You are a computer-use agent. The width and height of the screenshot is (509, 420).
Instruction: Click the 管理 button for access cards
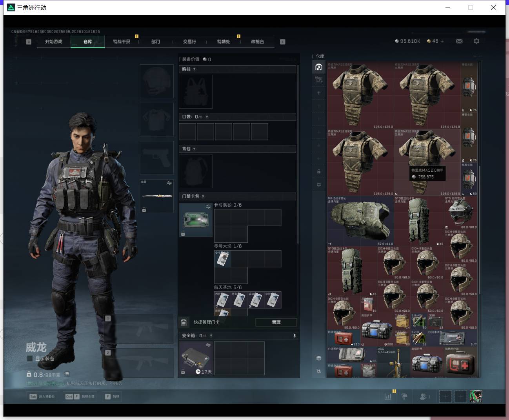tap(276, 322)
